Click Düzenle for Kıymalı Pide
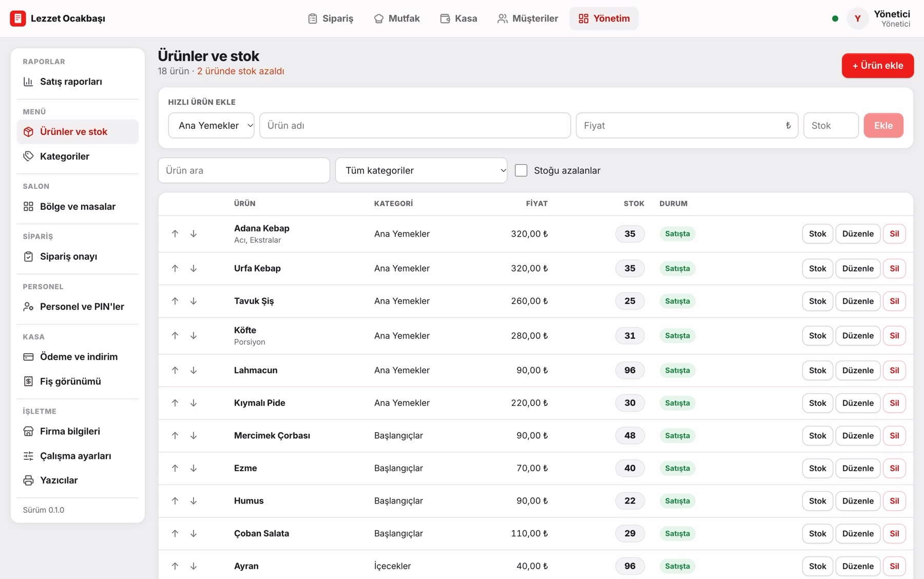The height and width of the screenshot is (579, 924). pyautogui.click(x=858, y=403)
